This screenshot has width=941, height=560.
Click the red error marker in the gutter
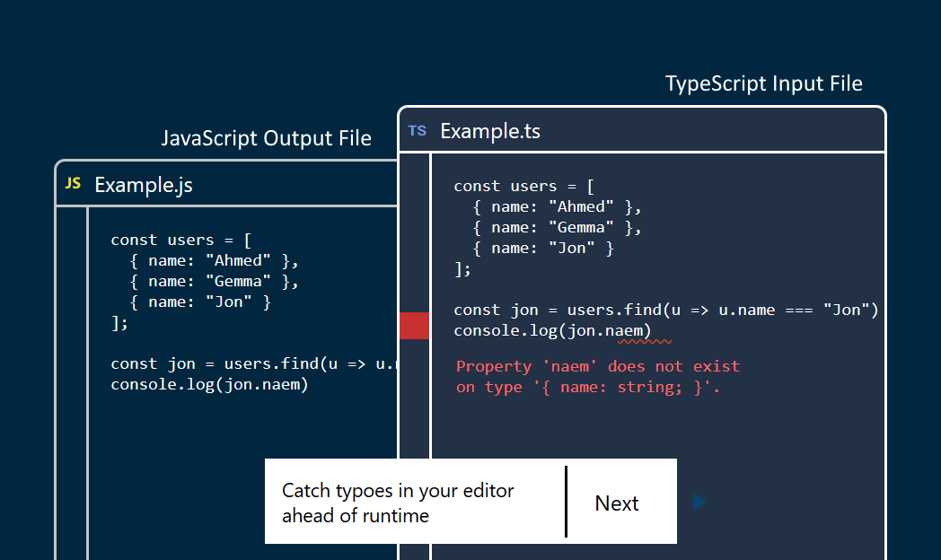(x=414, y=326)
